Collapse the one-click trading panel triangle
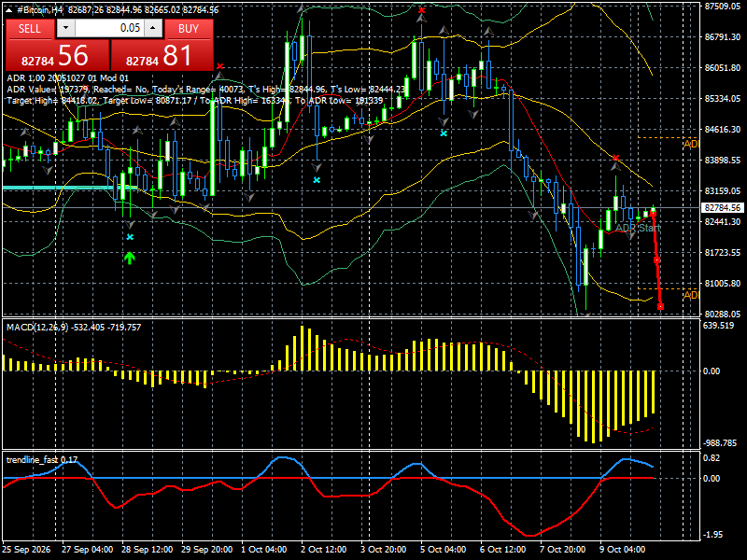Screen dimensions: 747x560 (x=9, y=10)
